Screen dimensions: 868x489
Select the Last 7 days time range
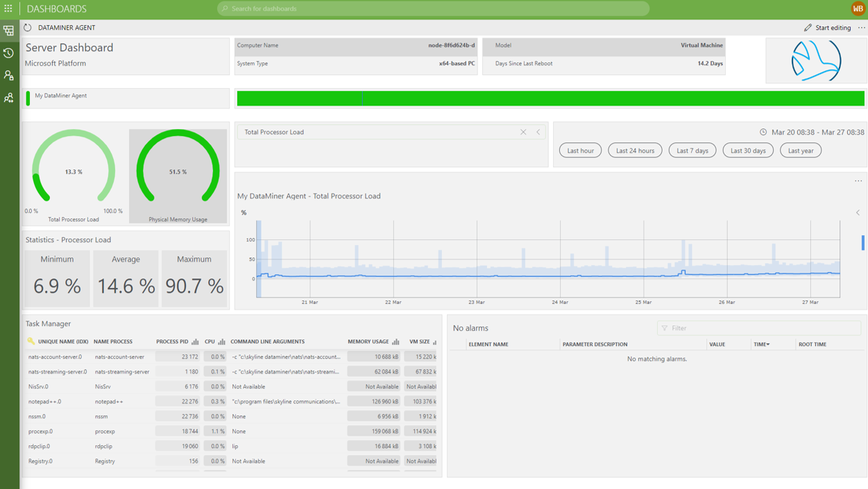692,151
